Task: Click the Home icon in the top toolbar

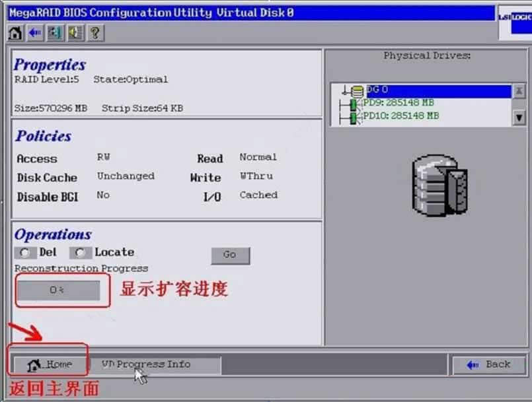Action: [x=15, y=33]
